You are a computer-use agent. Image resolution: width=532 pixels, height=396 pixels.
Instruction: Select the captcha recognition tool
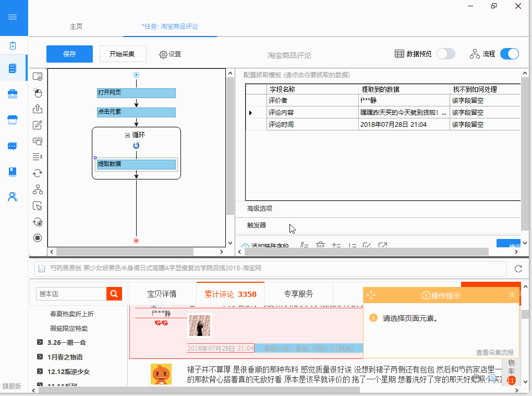(x=38, y=141)
